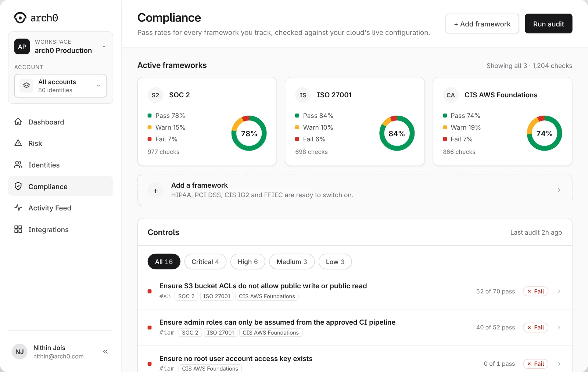
Task: Open Activity Feed from the sidebar
Action: click(61, 207)
